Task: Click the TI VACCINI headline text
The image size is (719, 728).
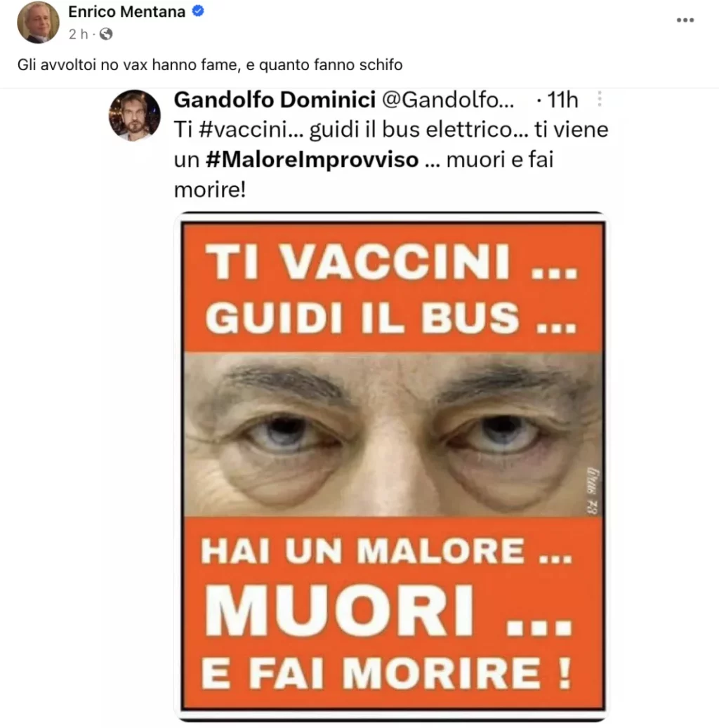Action: pyautogui.click(x=392, y=262)
